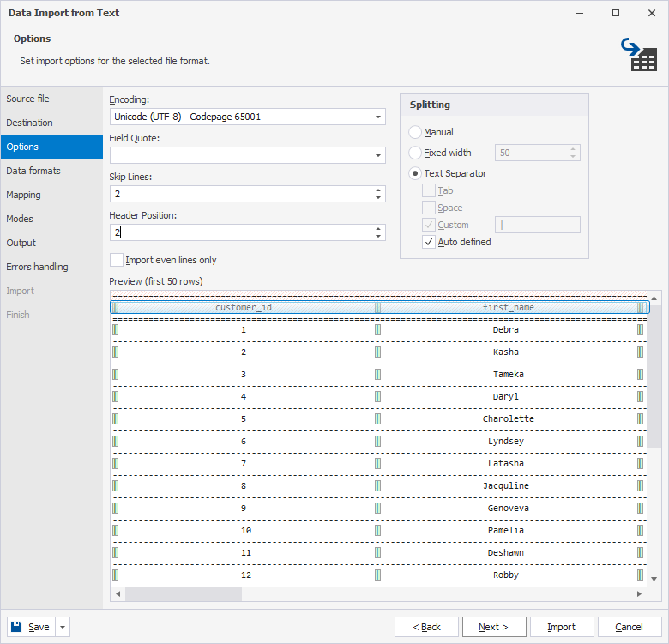The width and height of the screenshot is (669, 644).
Task: Click the Next button
Action: point(494,627)
